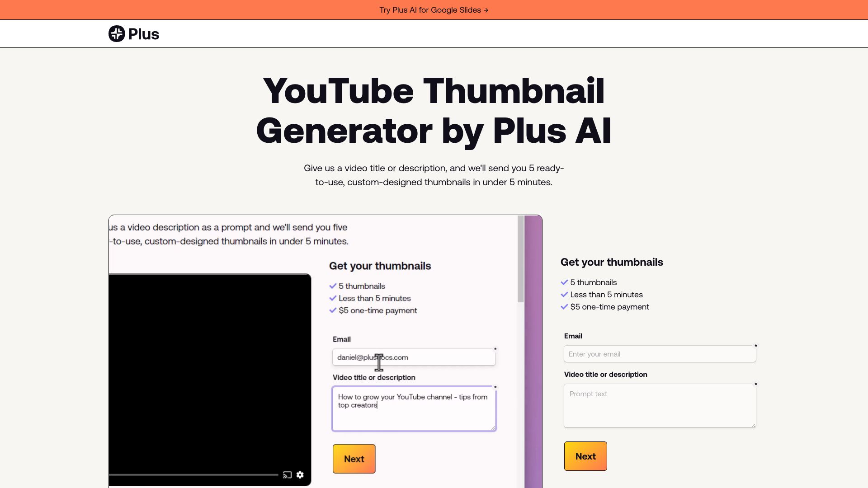
Task: Select the email field in center form
Action: 414,357
